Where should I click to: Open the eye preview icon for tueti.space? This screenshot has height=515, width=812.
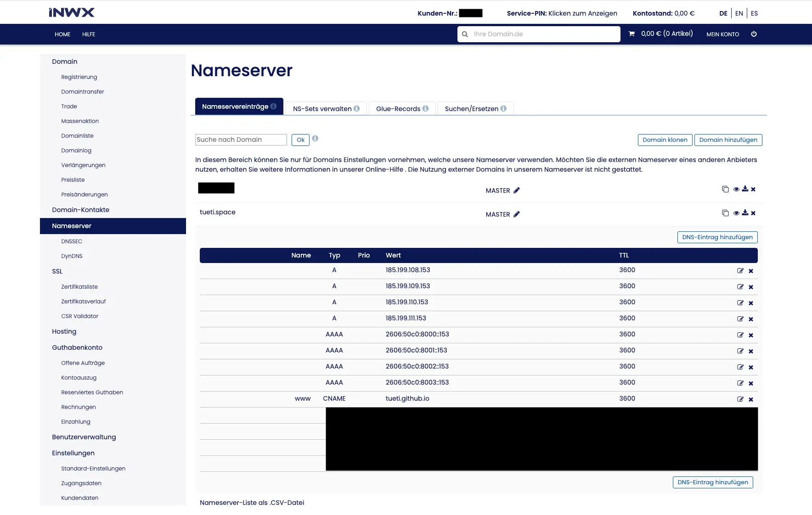click(x=737, y=213)
